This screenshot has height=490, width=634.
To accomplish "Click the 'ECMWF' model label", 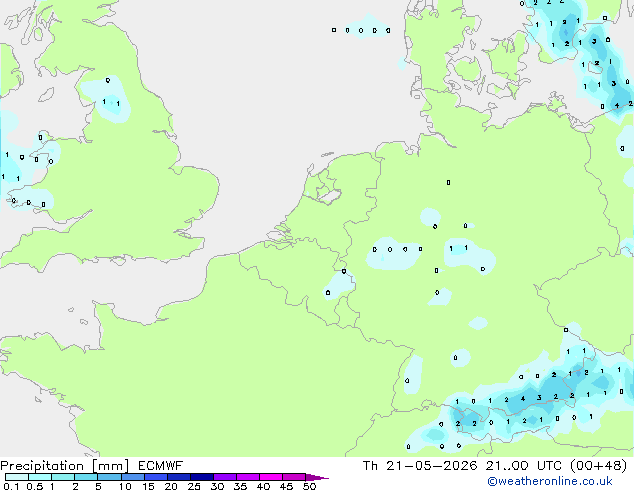I will coord(161,466).
